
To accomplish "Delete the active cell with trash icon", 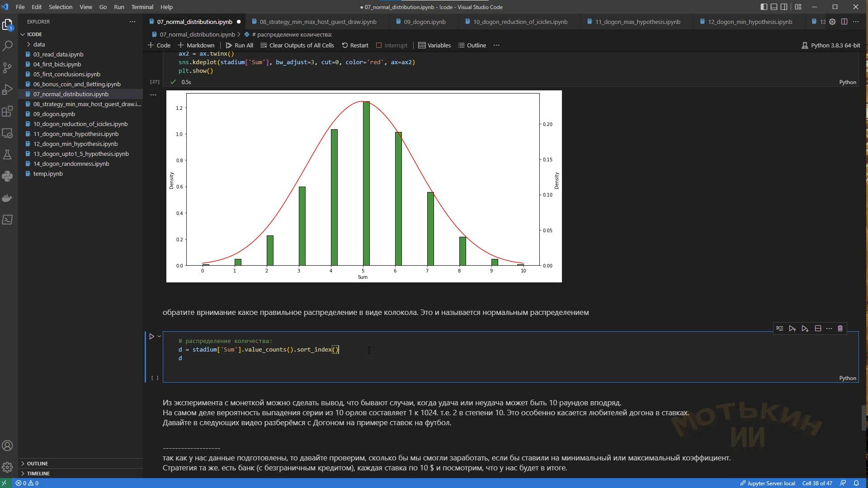I will [840, 328].
